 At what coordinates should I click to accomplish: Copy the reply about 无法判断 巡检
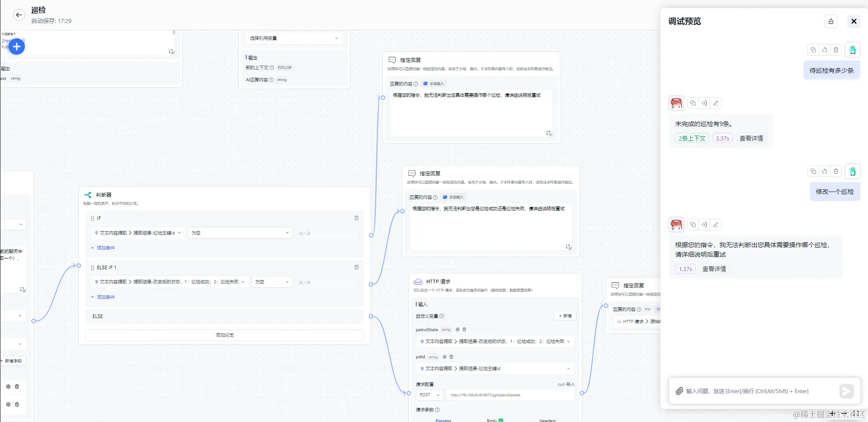tap(693, 225)
